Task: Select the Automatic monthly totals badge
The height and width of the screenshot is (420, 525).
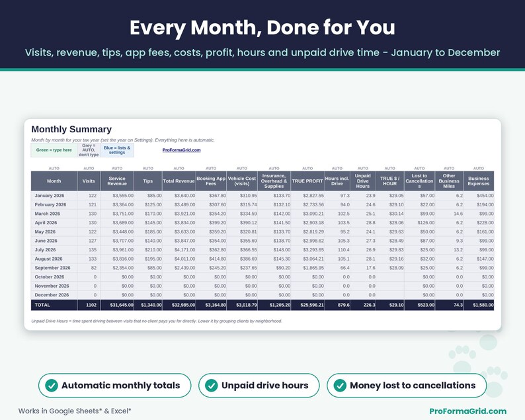Action: coord(114,386)
